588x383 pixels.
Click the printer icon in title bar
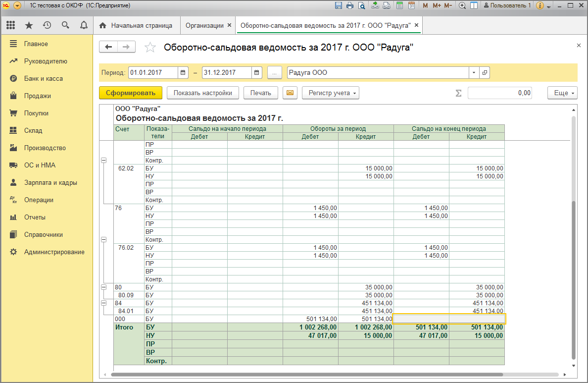[350, 5]
